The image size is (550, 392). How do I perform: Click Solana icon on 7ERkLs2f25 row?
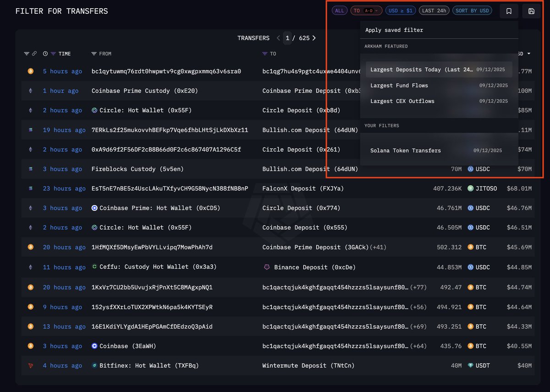[31, 130]
